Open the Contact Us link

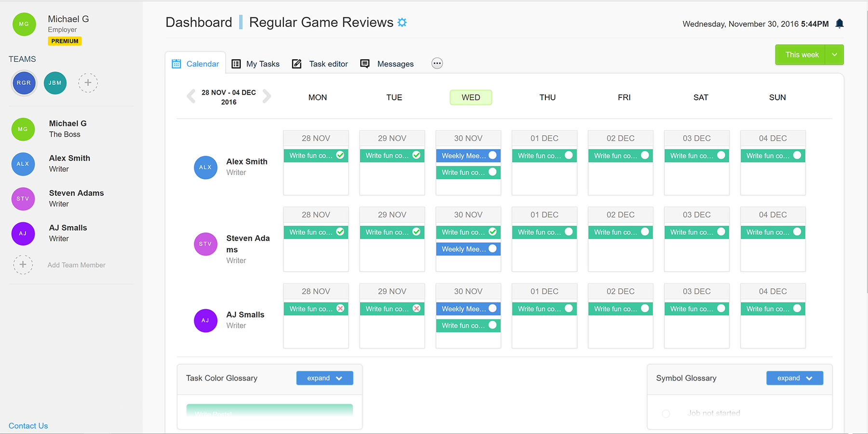pyautogui.click(x=28, y=426)
